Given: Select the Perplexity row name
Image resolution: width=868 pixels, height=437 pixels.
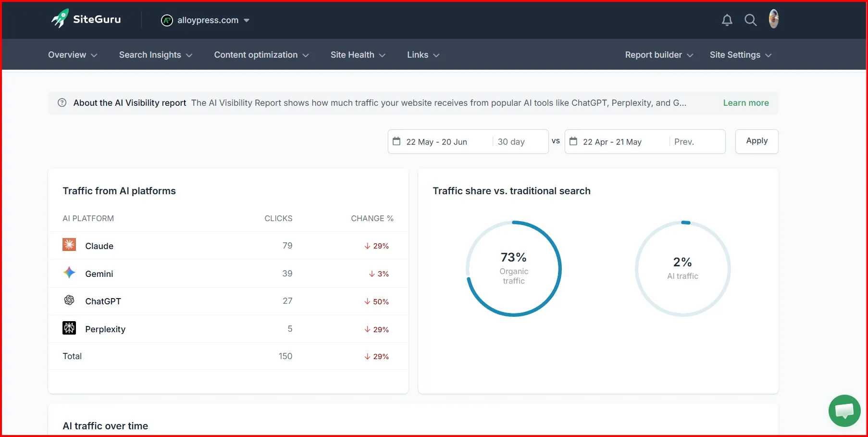Looking at the screenshot, I should 105,329.
